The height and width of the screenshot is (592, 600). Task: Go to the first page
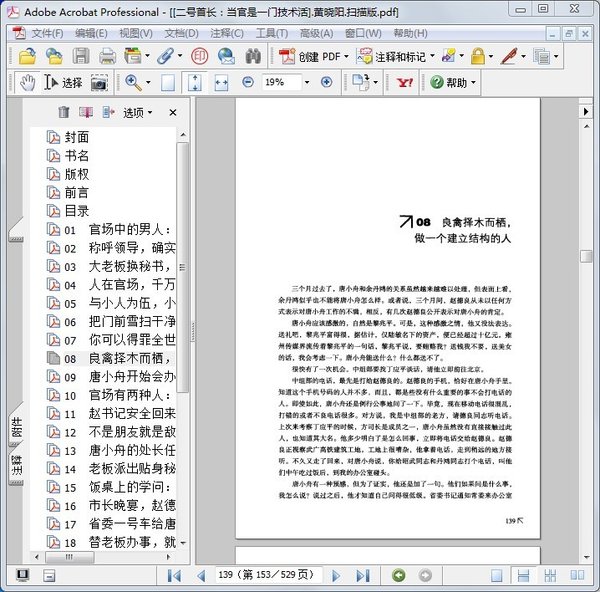coord(174,575)
